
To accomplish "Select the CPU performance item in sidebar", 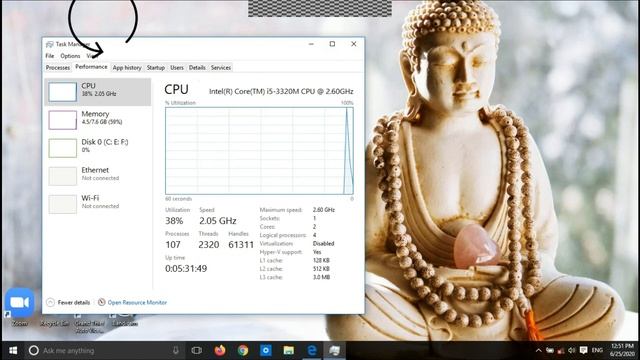I will point(98,92).
